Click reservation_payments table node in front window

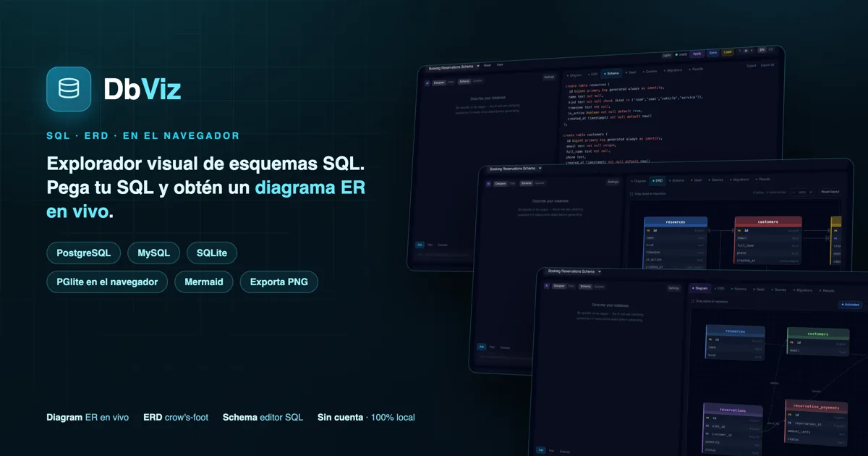816,423
